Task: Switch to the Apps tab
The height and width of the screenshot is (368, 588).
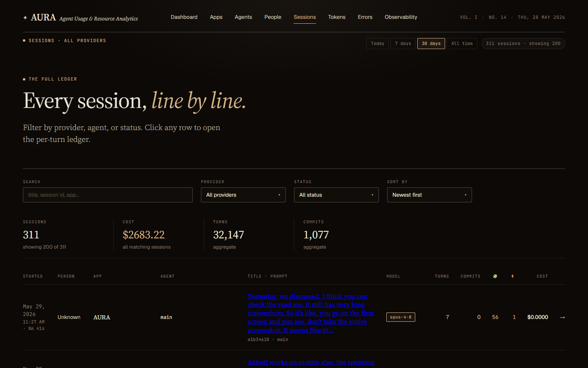Action: [x=216, y=17]
